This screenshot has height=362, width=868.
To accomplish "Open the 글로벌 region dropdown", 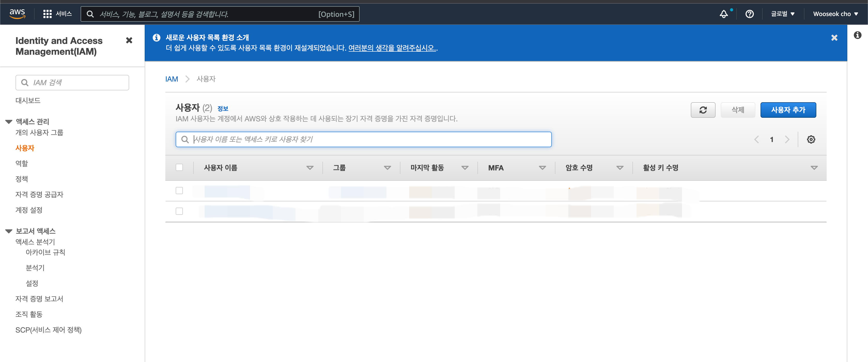I will coord(782,14).
